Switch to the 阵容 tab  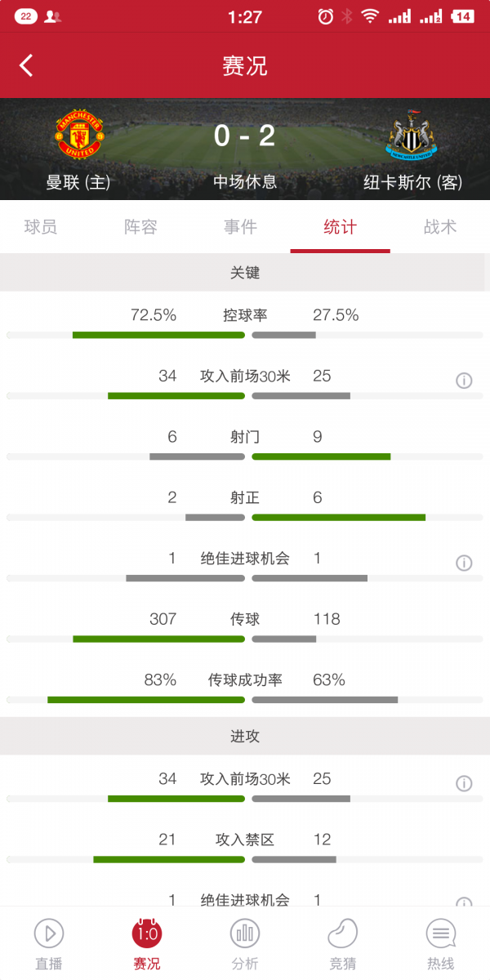pos(140,227)
